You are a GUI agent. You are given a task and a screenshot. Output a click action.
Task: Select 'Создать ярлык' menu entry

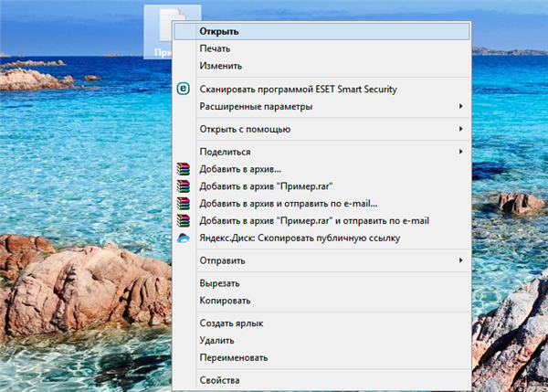(x=321, y=323)
